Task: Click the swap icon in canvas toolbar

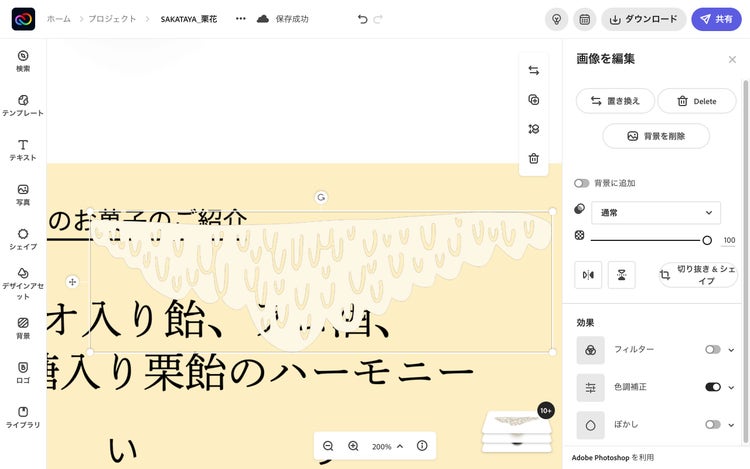Action: tap(534, 70)
